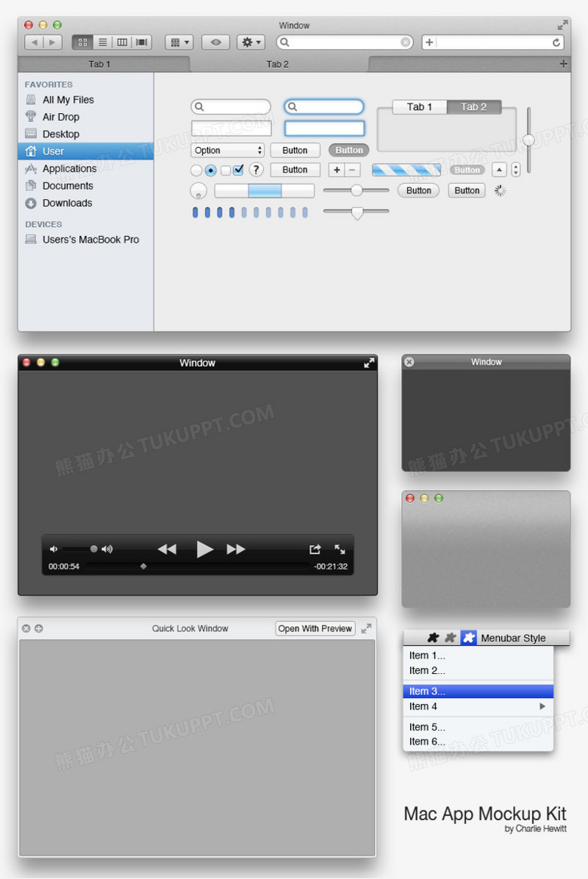588x879 pixels.
Task: Click plus icon inside the address field
Action: 429,43
